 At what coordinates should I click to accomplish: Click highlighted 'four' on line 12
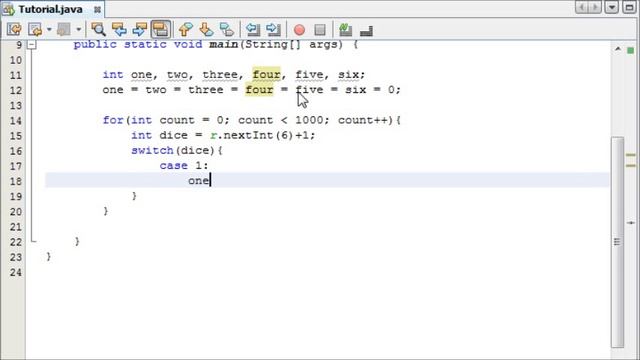tap(259, 90)
